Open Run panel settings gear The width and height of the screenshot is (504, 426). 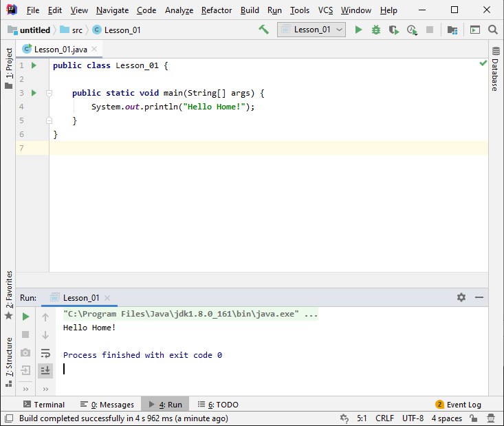coord(461,297)
